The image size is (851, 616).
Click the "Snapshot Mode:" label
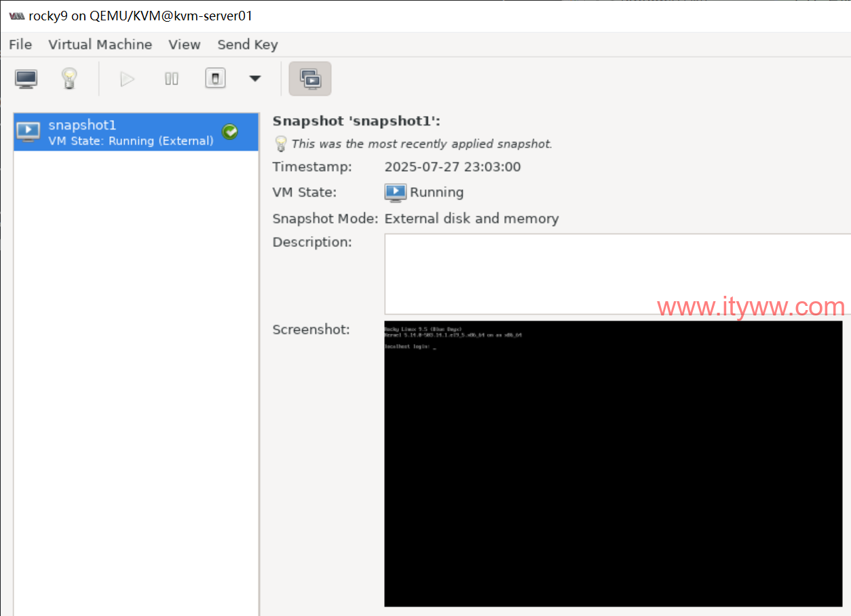point(326,218)
